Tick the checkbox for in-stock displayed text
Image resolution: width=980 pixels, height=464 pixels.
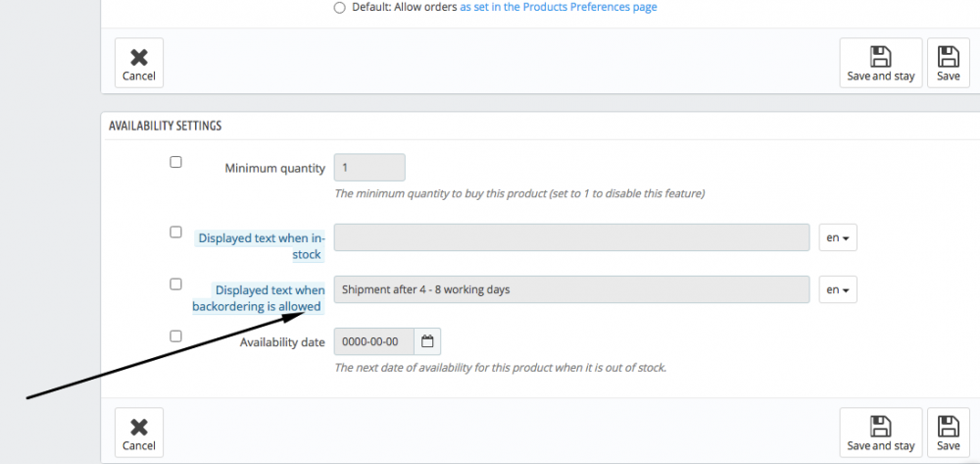[x=175, y=232]
